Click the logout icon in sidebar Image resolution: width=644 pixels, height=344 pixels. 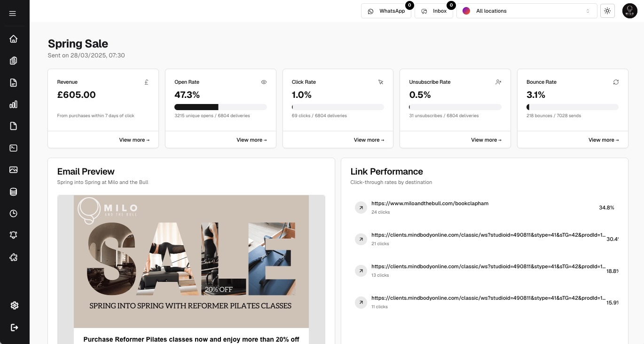[14, 327]
